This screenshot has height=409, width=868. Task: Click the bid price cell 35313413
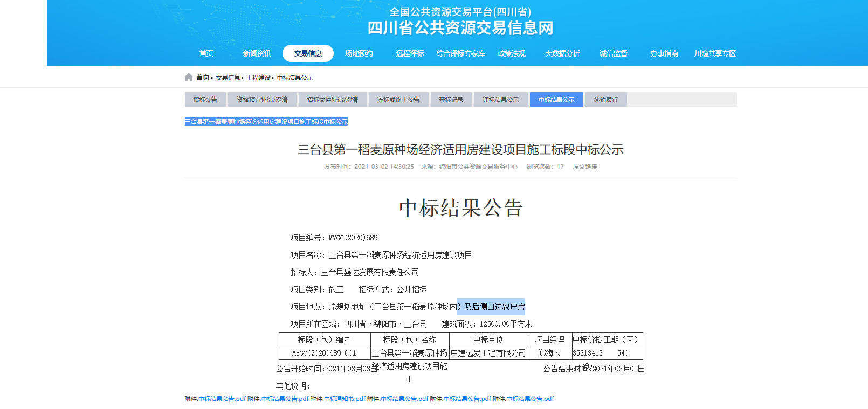coord(587,353)
